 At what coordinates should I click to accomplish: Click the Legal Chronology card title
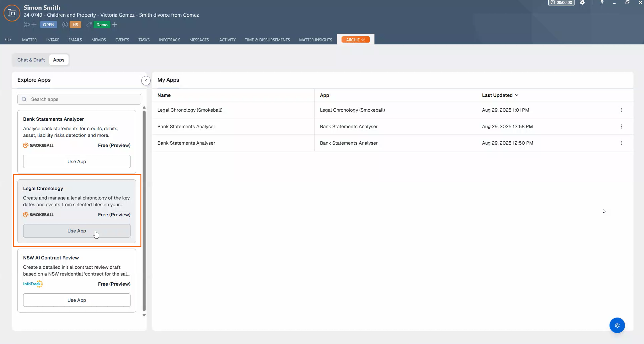(43, 188)
